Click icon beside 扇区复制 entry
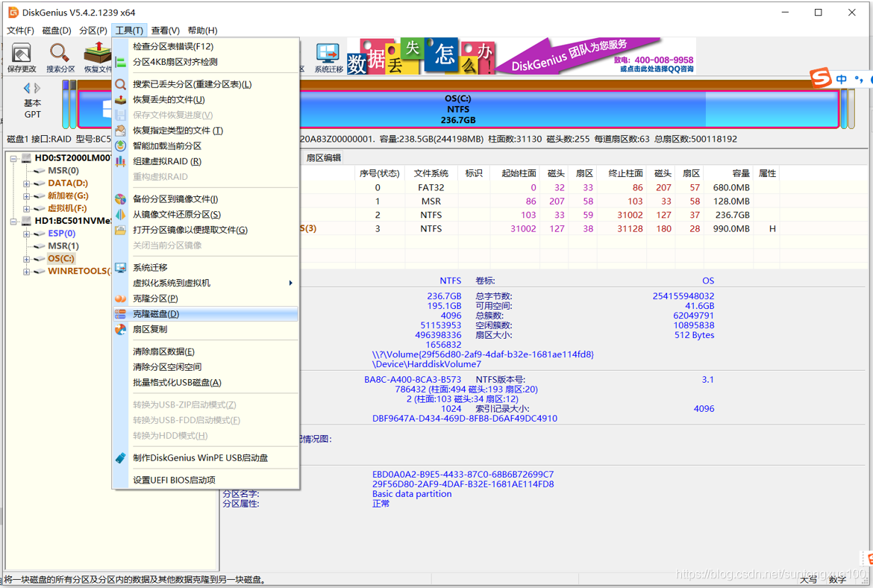The height and width of the screenshot is (588, 873). click(120, 330)
